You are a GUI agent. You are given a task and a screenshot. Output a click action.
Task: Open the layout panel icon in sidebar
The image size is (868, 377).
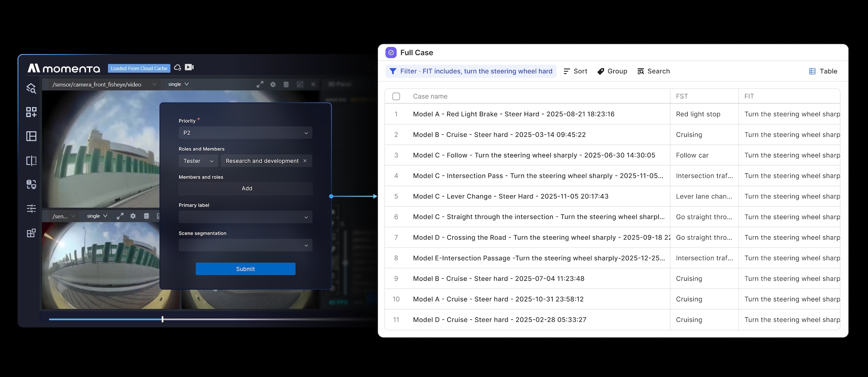[x=31, y=136]
